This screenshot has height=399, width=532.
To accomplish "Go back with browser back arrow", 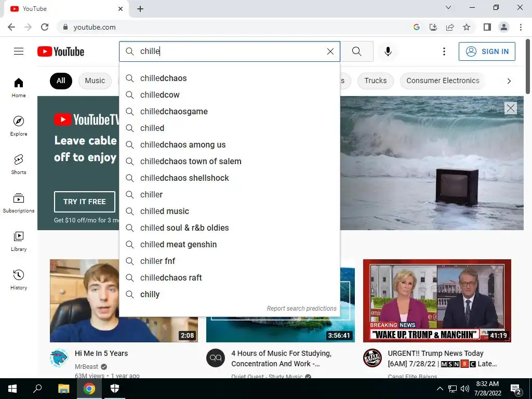I will (11, 27).
